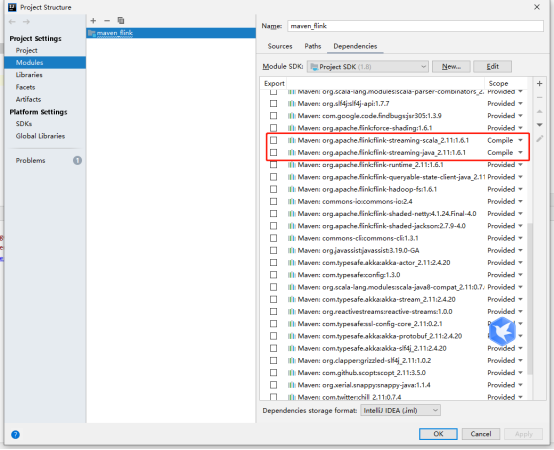Click the edit dependency pencil icon

pos(539,139)
